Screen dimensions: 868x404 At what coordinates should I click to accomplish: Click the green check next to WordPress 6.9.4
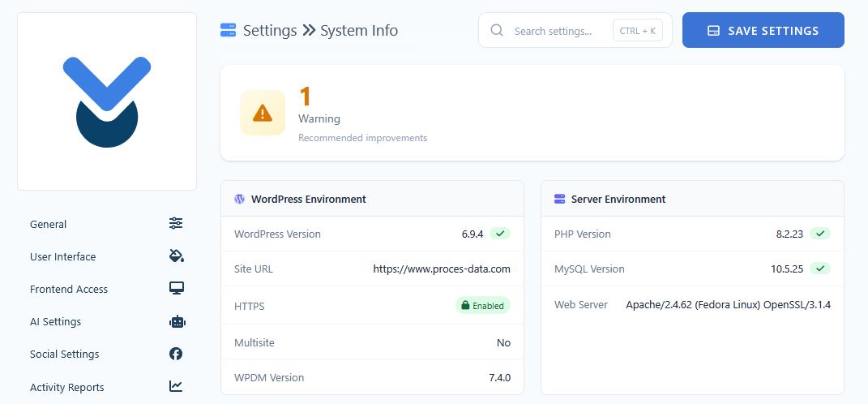pyautogui.click(x=500, y=234)
